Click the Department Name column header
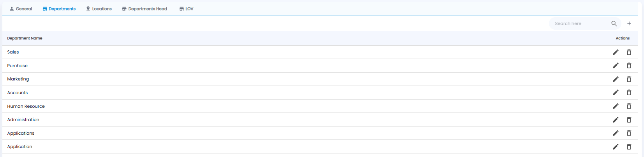644x157 pixels. (25, 38)
